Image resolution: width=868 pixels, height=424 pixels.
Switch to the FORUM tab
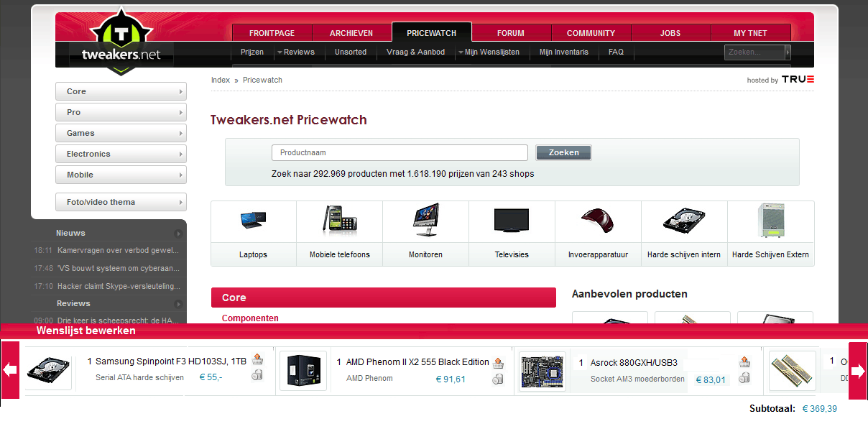pyautogui.click(x=510, y=32)
